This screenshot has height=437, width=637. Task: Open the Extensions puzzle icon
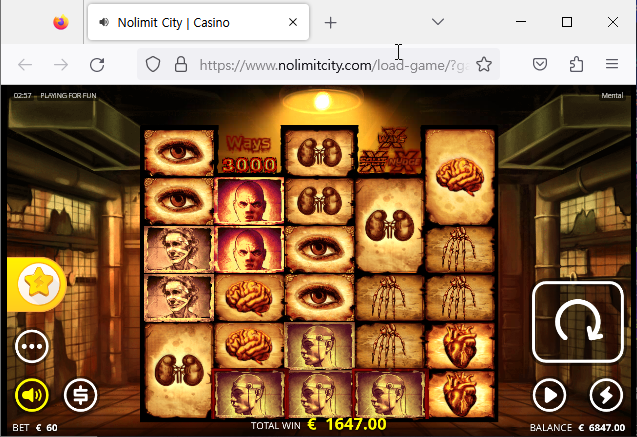(576, 64)
